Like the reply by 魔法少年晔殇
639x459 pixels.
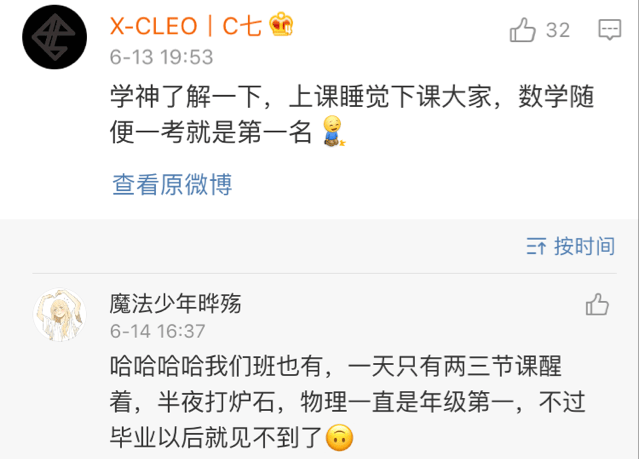pyautogui.click(x=597, y=305)
